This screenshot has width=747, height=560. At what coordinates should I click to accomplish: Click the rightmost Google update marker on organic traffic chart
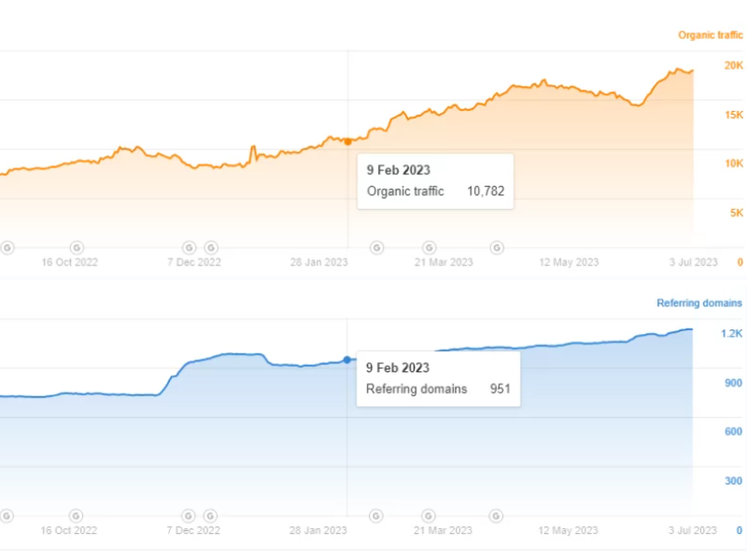click(x=497, y=247)
